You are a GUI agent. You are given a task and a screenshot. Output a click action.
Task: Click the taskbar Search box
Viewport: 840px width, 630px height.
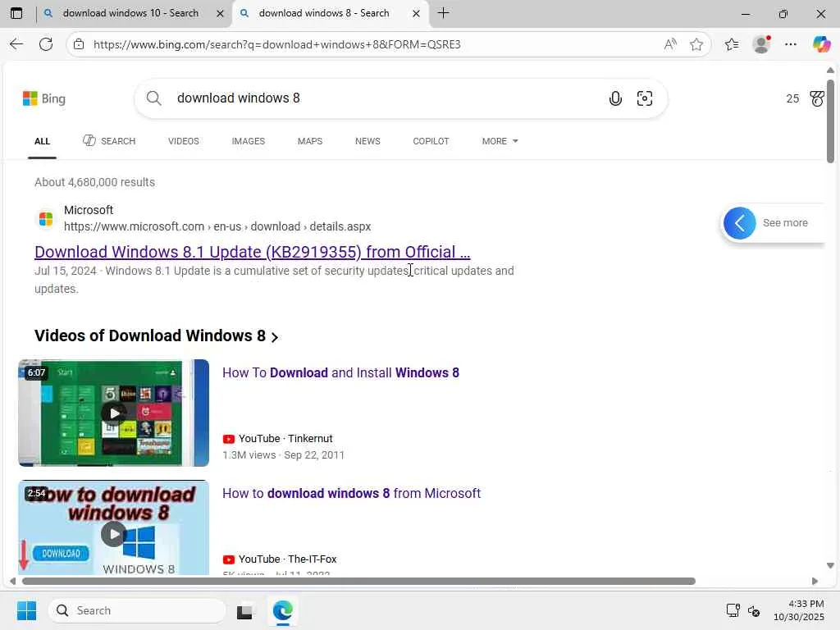tap(137, 610)
